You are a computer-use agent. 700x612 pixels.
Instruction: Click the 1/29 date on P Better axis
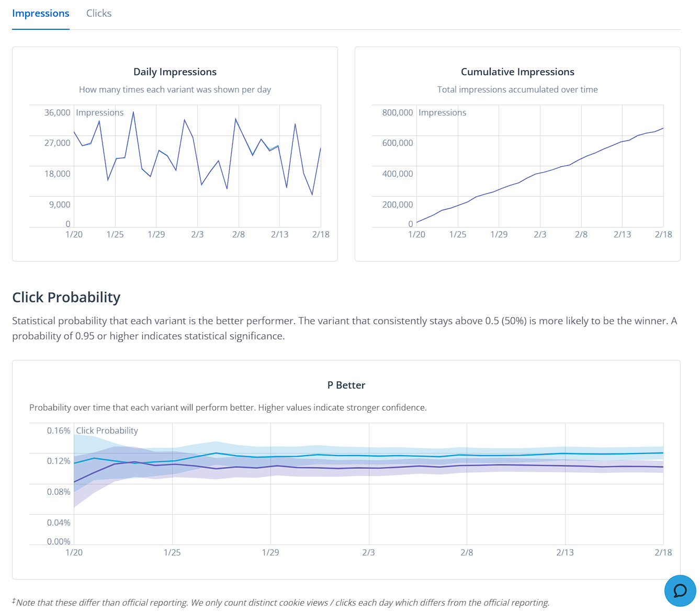[x=270, y=552]
